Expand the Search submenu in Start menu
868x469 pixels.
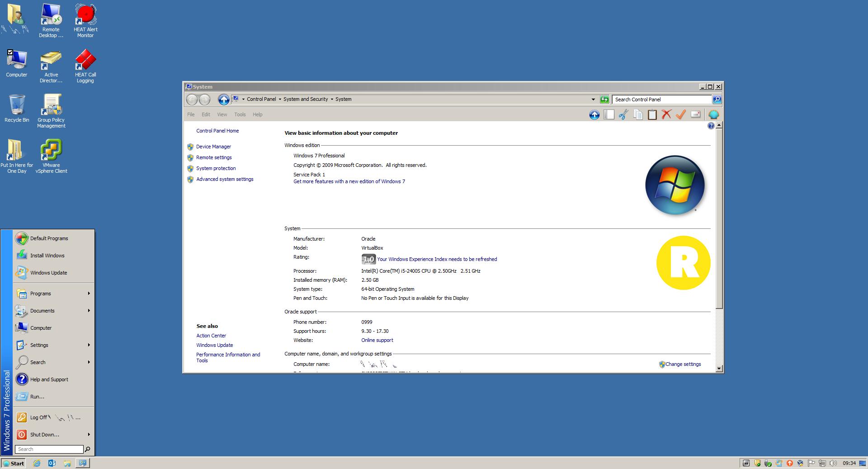click(89, 362)
